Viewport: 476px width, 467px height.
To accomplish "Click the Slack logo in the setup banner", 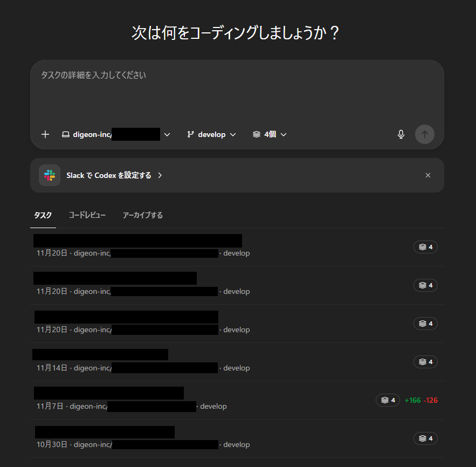I will pyautogui.click(x=50, y=175).
